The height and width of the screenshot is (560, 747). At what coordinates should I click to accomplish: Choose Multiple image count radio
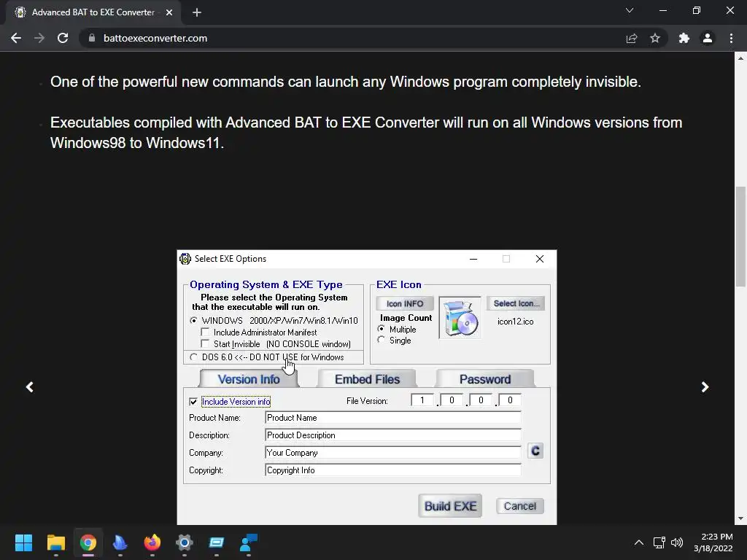pos(381,329)
